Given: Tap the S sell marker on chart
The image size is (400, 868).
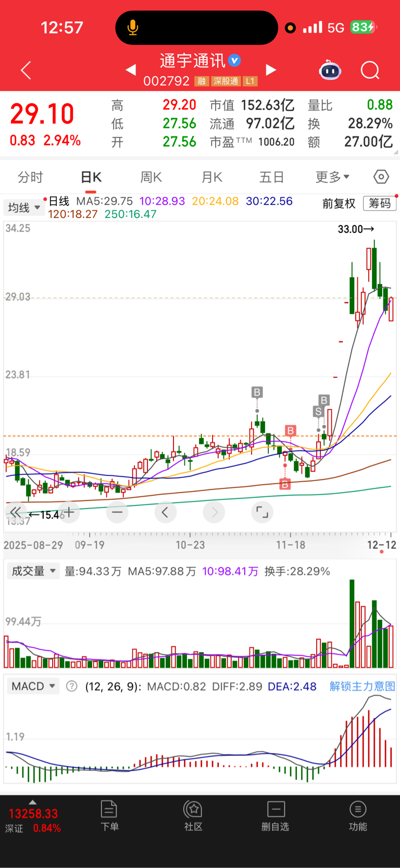Looking at the screenshot, I should (x=318, y=411).
